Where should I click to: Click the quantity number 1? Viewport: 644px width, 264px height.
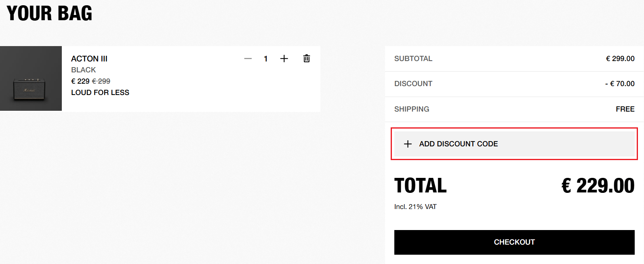click(265, 59)
